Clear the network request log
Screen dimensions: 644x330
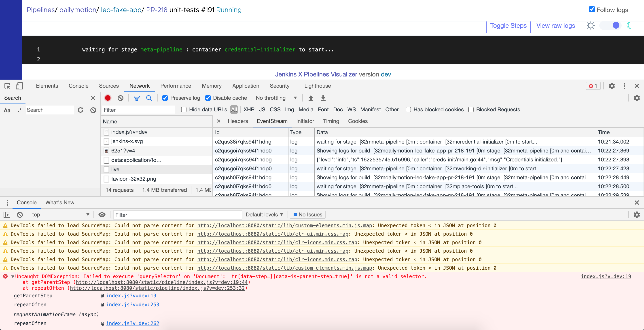121,98
